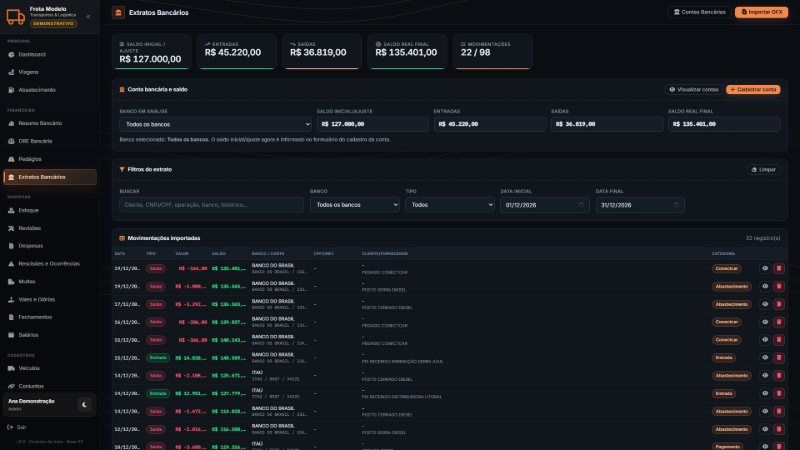800x450 pixels.
Task: Click the Banco / Conta column header
Action: click(268, 254)
